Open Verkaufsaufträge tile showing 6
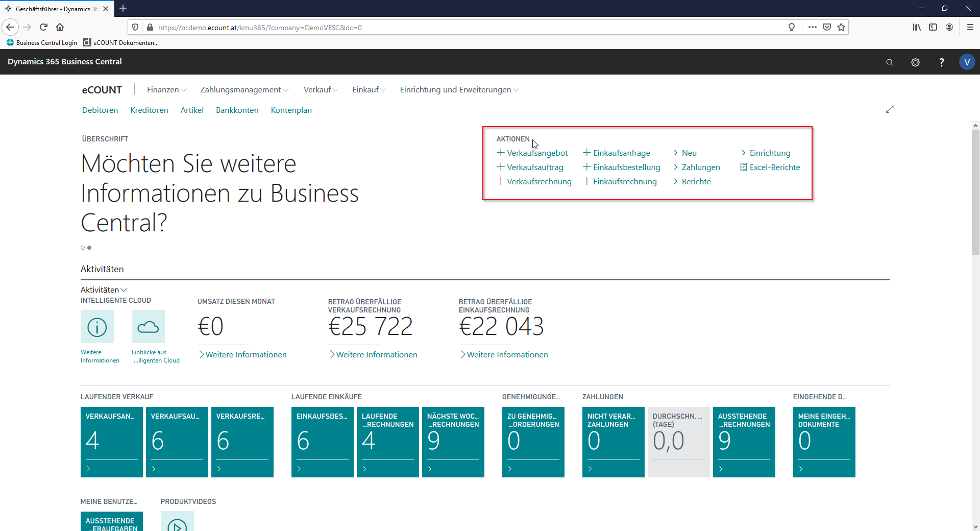The width and height of the screenshot is (980, 531). pyautogui.click(x=177, y=442)
